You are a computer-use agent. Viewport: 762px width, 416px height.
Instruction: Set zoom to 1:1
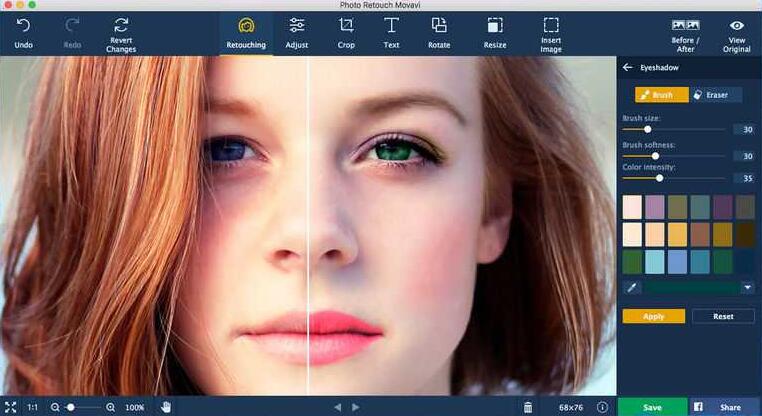tap(32, 407)
